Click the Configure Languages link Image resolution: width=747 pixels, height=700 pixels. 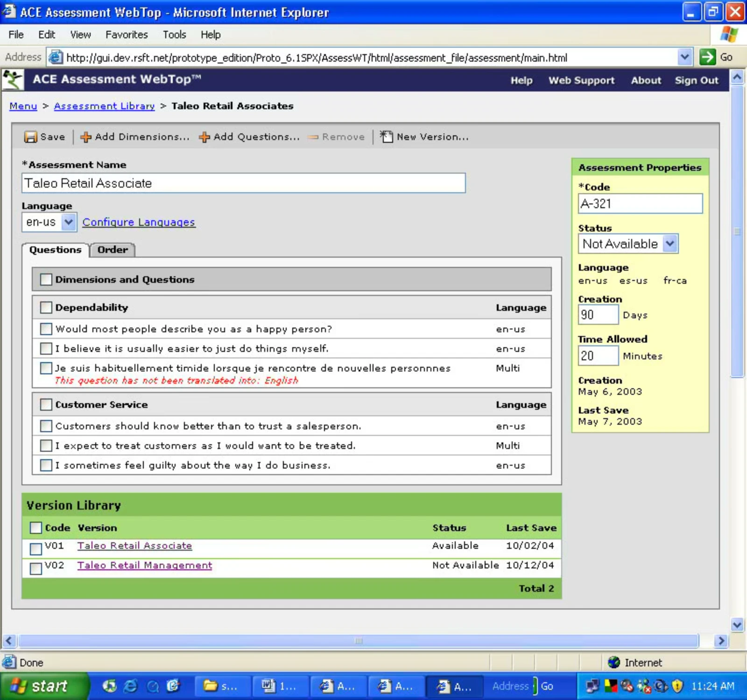(x=139, y=222)
